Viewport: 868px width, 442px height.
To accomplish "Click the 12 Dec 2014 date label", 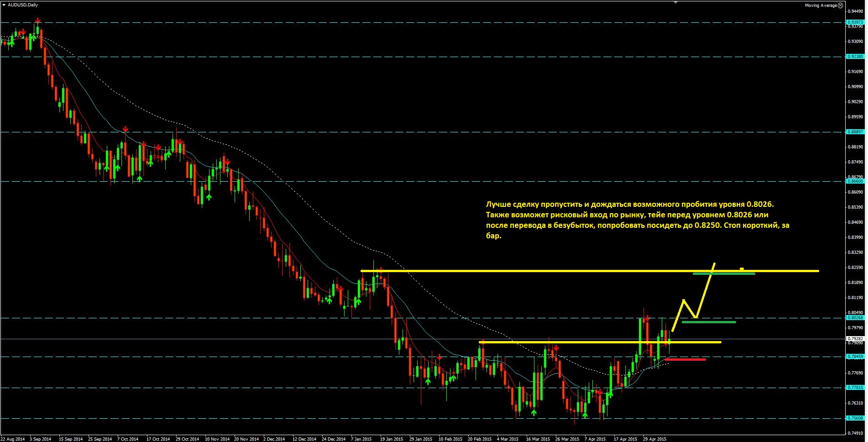I will [x=304, y=439].
